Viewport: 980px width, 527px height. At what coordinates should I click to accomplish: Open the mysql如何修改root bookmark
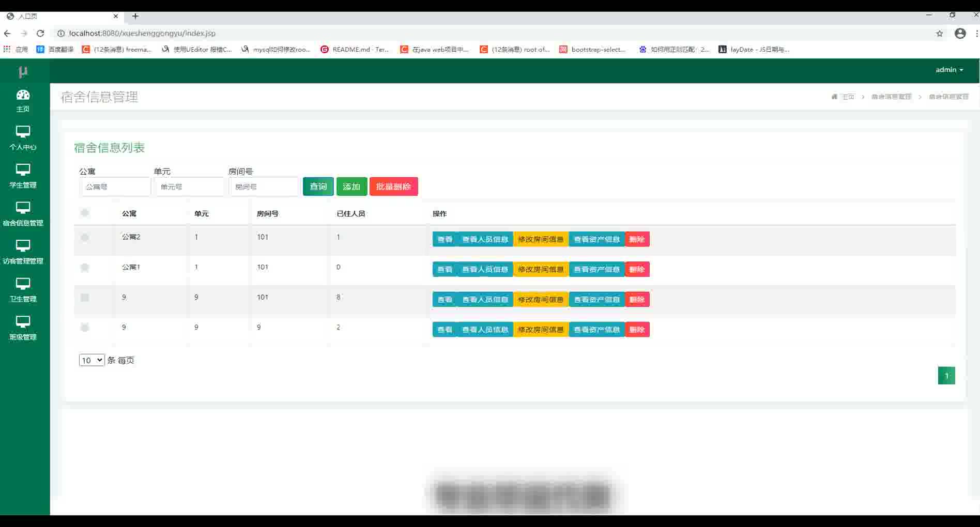tap(276, 49)
